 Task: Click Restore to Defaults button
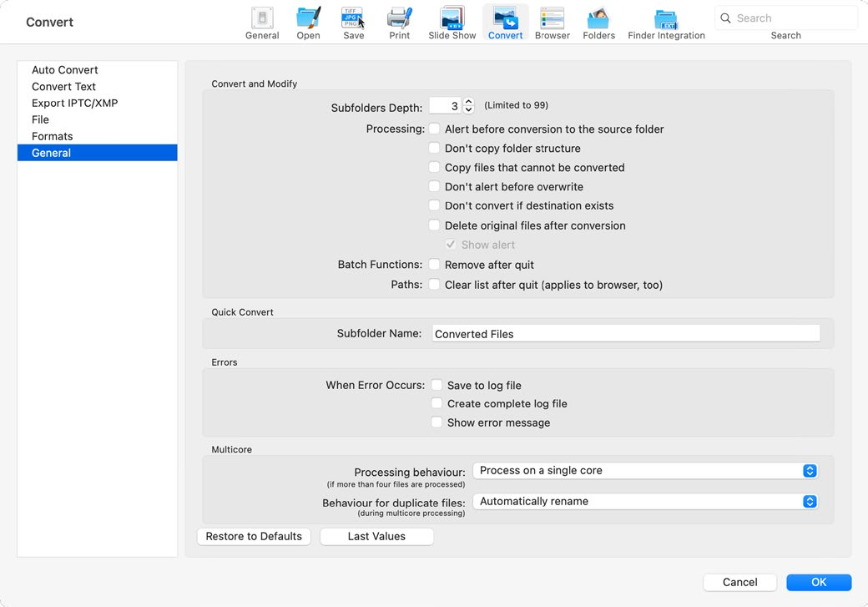point(254,536)
